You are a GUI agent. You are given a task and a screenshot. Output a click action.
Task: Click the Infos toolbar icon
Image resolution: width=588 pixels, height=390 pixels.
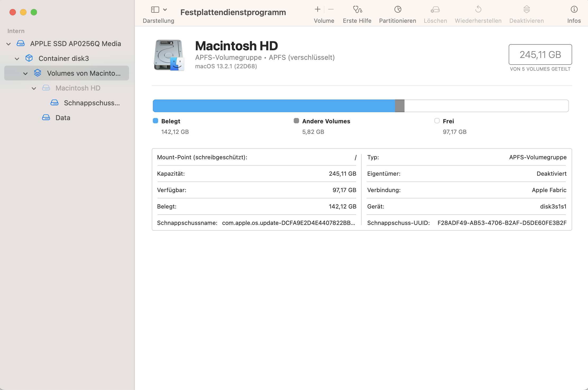tap(574, 10)
